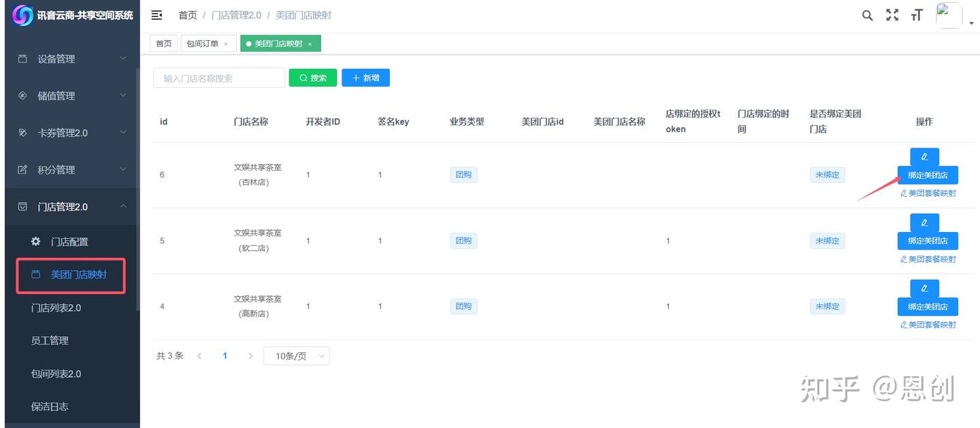Image resolution: width=980 pixels, height=428 pixels.
Task: Open the dropdown arrow beside avatar
Action: click(971, 22)
